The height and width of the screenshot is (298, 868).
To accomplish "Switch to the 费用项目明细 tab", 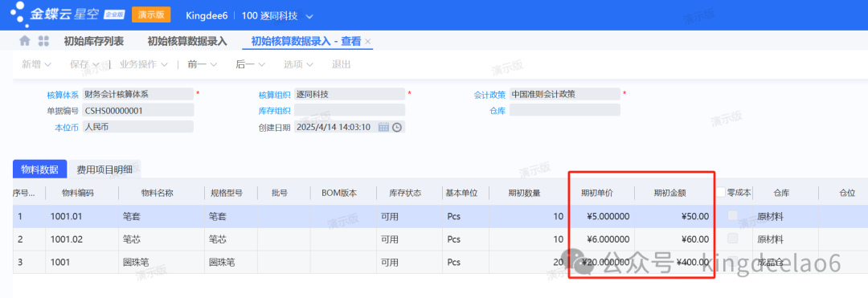I will click(104, 169).
